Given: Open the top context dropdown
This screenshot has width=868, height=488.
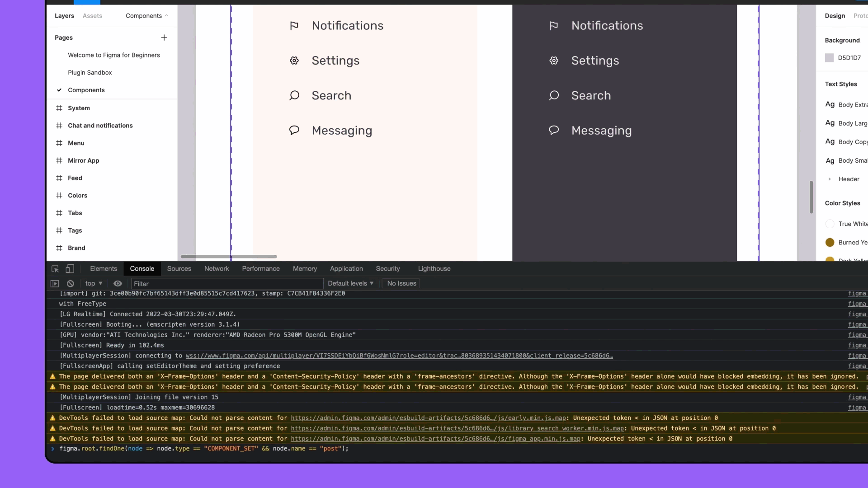Looking at the screenshot, I should [94, 284].
